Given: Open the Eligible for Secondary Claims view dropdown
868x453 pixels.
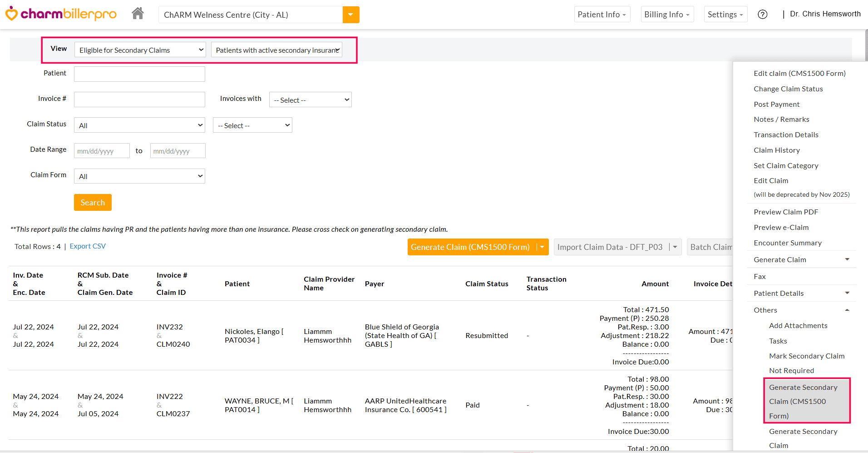Looking at the screenshot, I should 140,50.
